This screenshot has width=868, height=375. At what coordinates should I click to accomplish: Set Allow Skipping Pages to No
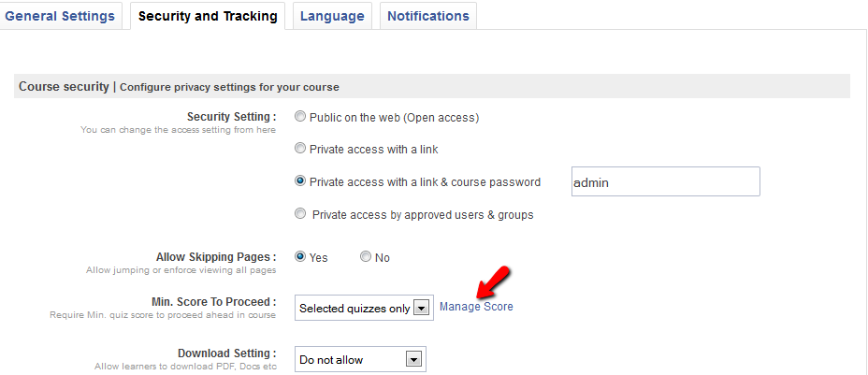click(366, 257)
